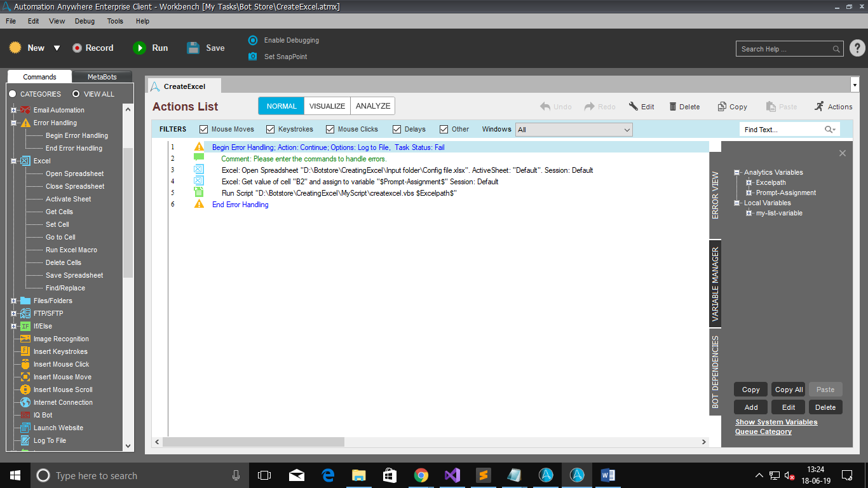Click the Copy icon in the Actions List toolbar
Image resolution: width=868 pixels, height=488 pixels.
pyautogui.click(x=722, y=107)
